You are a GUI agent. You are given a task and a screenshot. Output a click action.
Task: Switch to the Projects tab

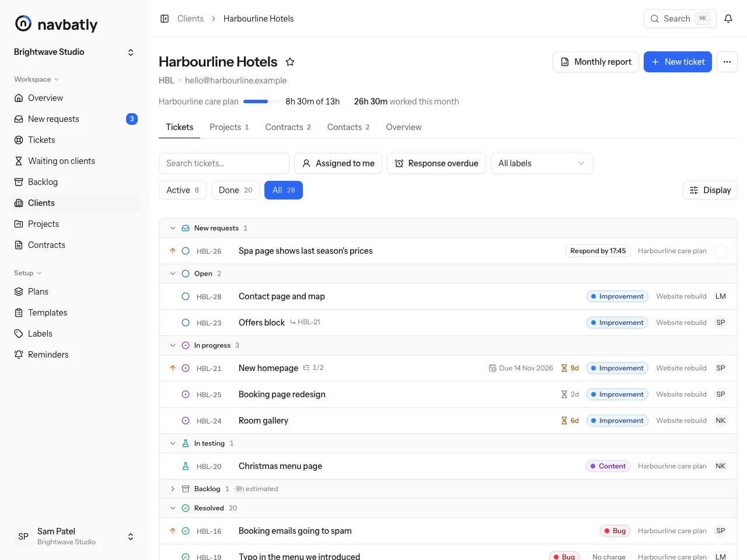pos(229,127)
